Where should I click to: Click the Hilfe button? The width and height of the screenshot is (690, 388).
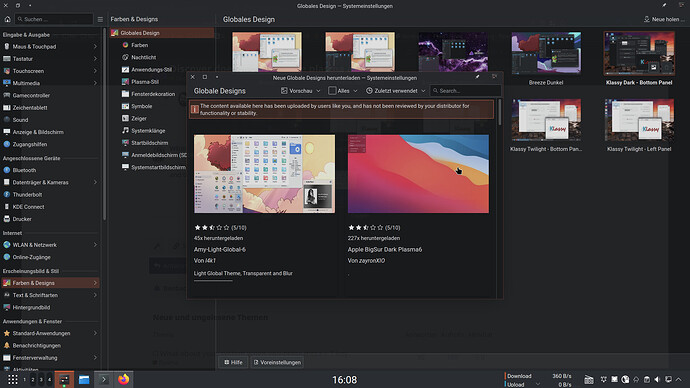pyautogui.click(x=233, y=362)
